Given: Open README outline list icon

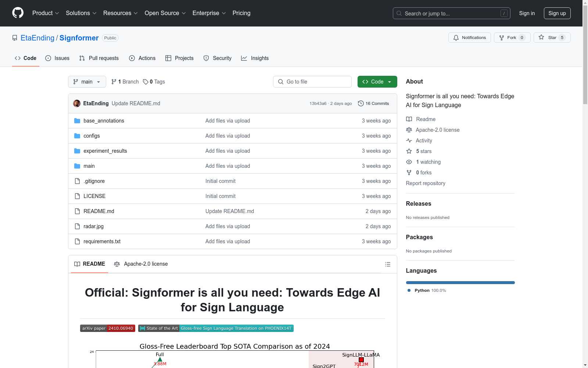Looking at the screenshot, I should tap(387, 264).
